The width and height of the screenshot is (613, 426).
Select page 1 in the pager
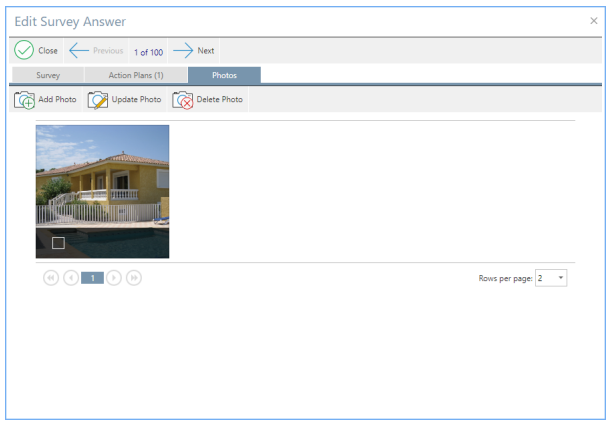coord(92,278)
